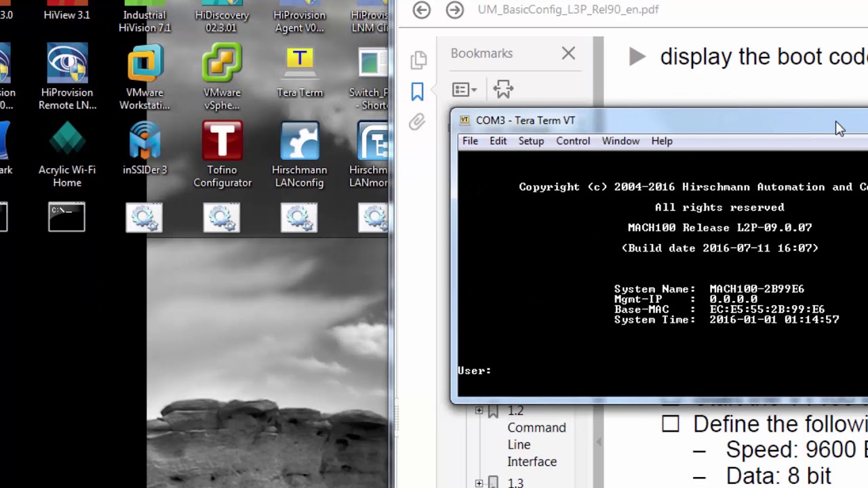The width and height of the screenshot is (868, 488).
Task: Click the "Data: 8 bit" line in the PDF
Action: tap(778, 476)
